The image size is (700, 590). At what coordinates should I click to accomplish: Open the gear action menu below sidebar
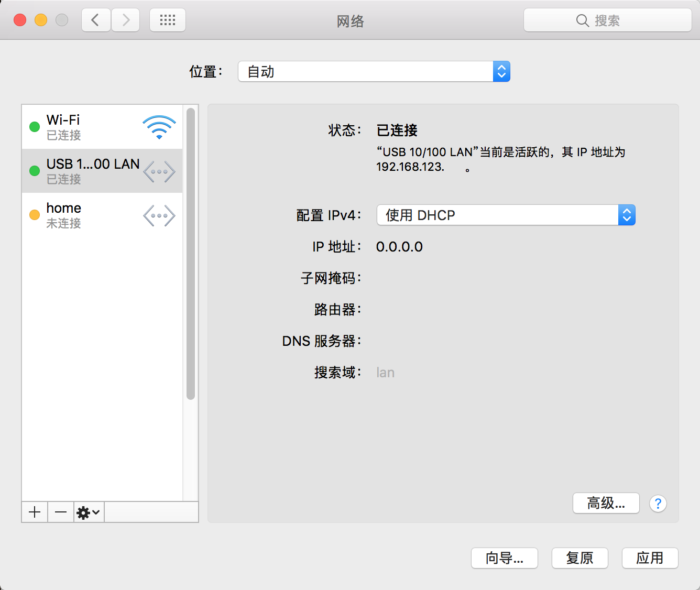(88, 512)
